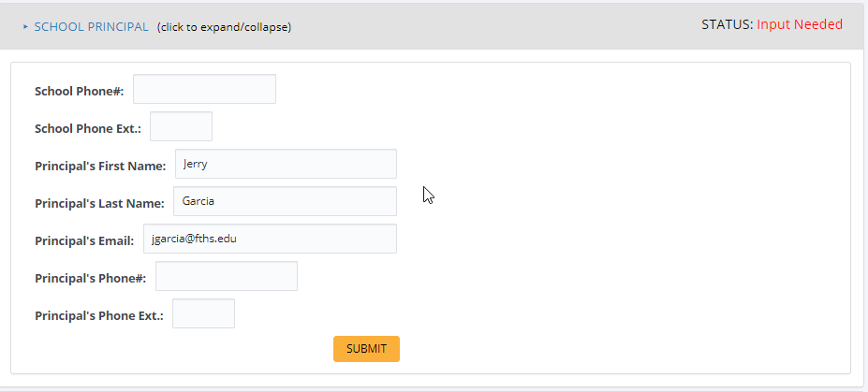Focus the School Phone Ext. input box
This screenshot has height=392, width=868.
click(x=181, y=127)
